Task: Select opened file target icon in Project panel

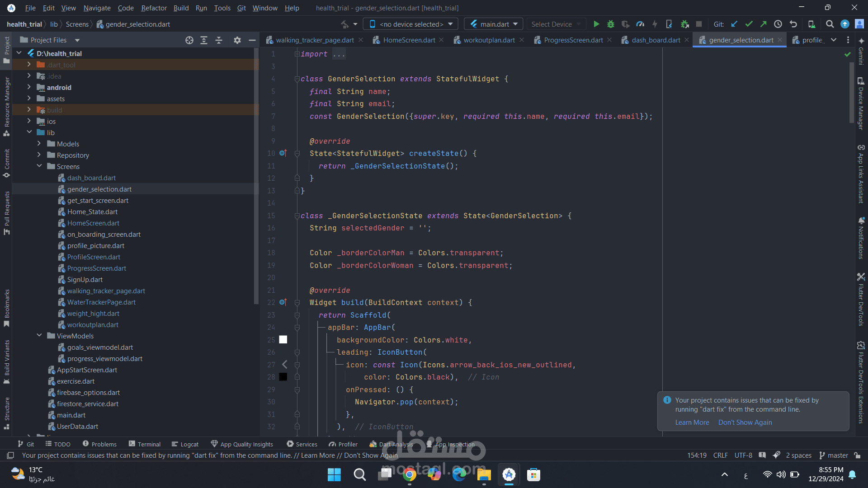Action: pos(189,40)
